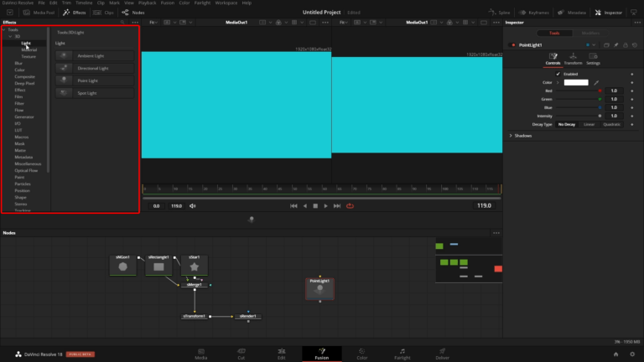Select Linear decay type
Viewport: 644px width, 362px height.
(x=589, y=124)
